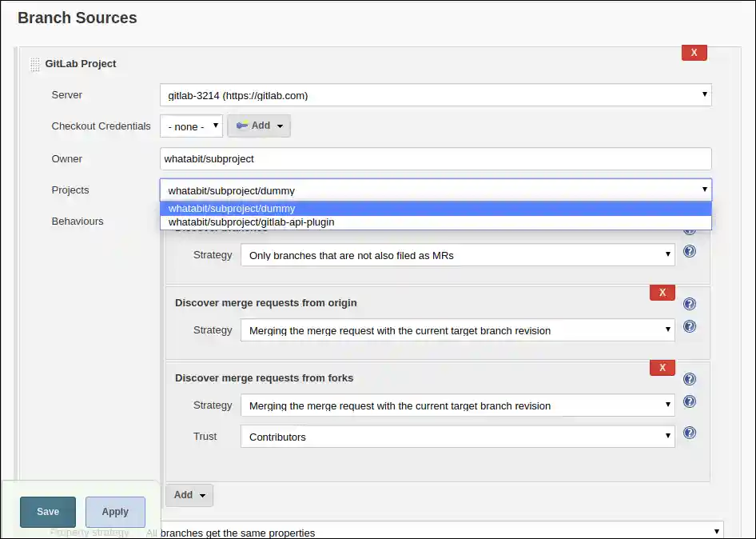The image size is (756, 539).
Task: Click Add credentials button with key icon
Action: (x=259, y=126)
